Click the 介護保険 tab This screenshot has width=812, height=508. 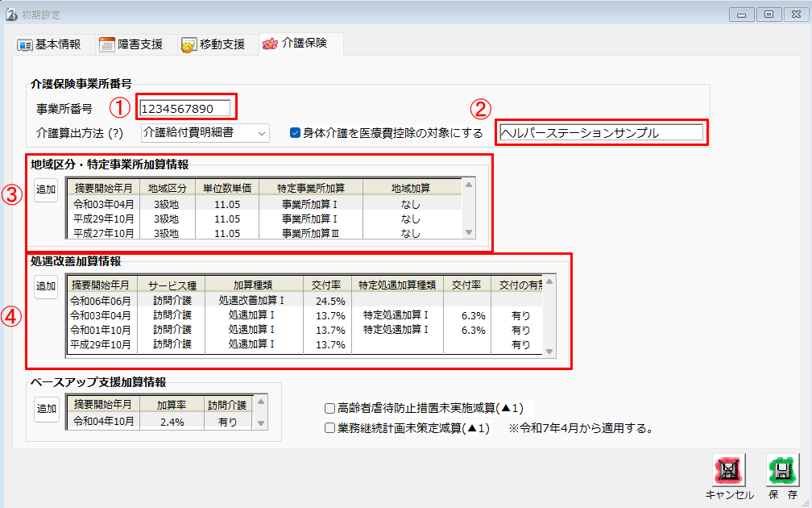(296, 44)
